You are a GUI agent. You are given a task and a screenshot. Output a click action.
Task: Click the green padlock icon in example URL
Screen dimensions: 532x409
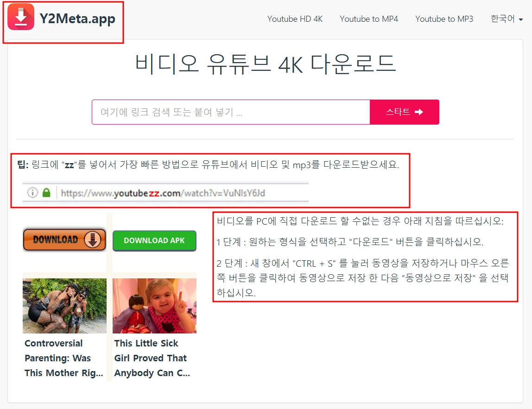[x=46, y=193]
